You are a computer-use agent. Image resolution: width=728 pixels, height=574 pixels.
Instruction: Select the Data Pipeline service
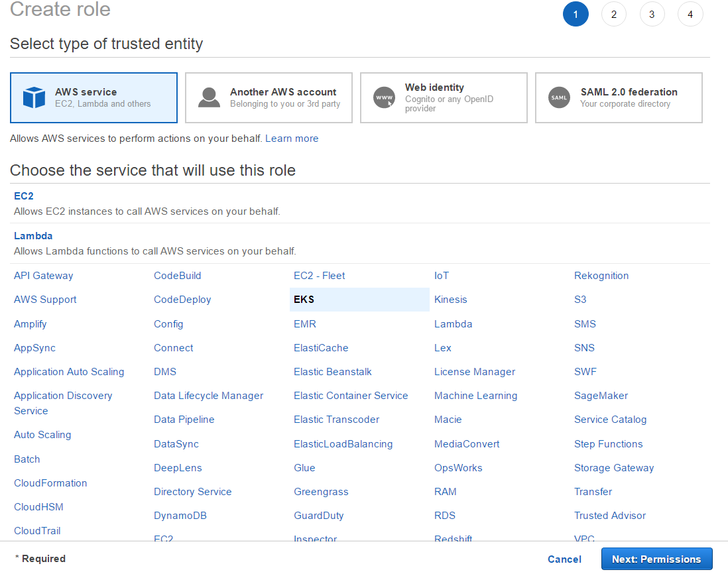pos(184,420)
